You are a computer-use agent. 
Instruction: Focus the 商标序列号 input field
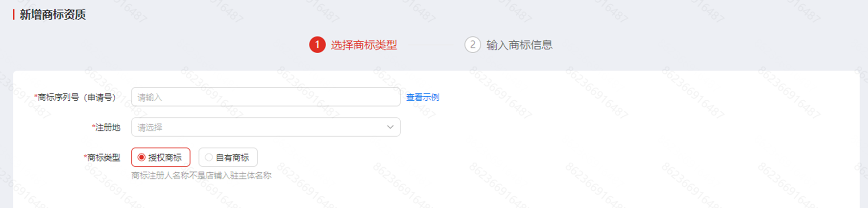click(266, 97)
